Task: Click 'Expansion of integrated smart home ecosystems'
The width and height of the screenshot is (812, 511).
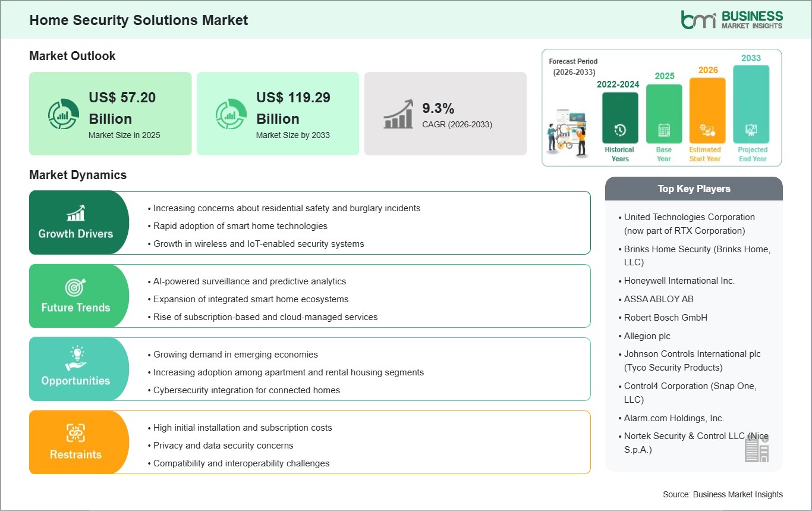Action: pos(251,299)
